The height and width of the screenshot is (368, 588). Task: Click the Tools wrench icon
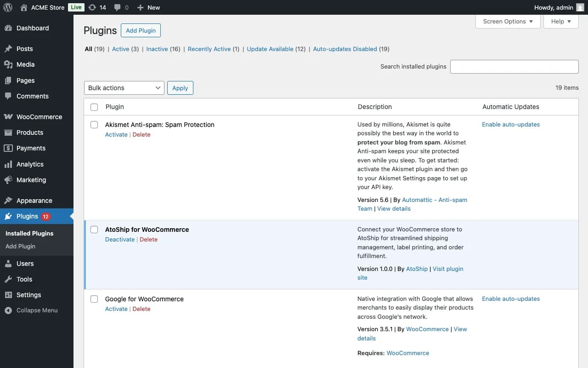8,279
